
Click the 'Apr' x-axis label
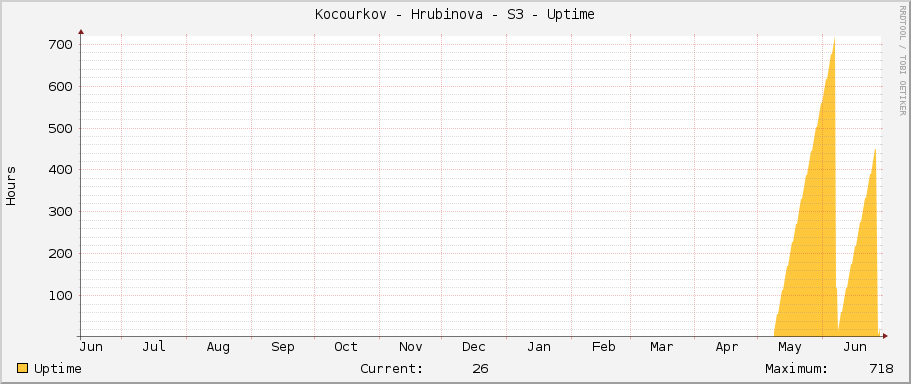click(x=727, y=347)
